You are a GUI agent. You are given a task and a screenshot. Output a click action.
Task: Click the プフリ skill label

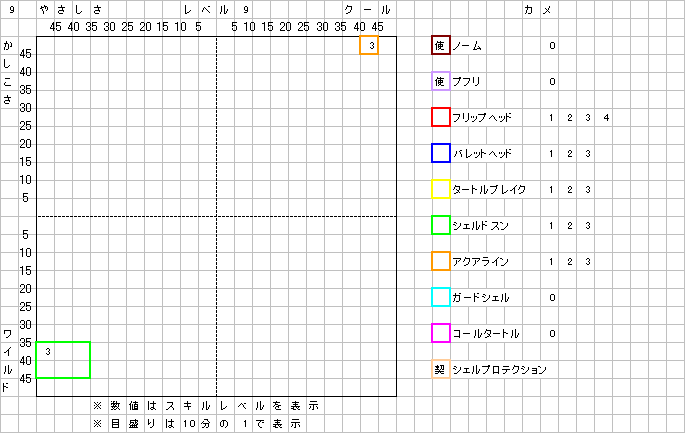466,82
